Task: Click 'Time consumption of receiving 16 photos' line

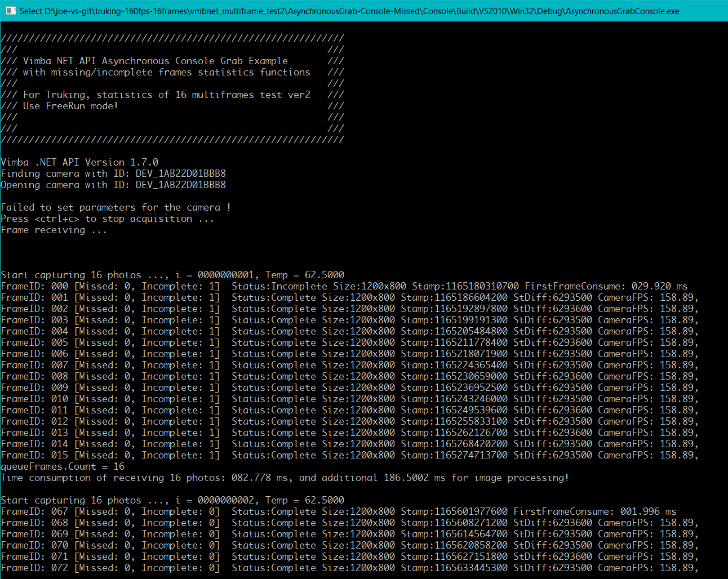Action: (285, 478)
